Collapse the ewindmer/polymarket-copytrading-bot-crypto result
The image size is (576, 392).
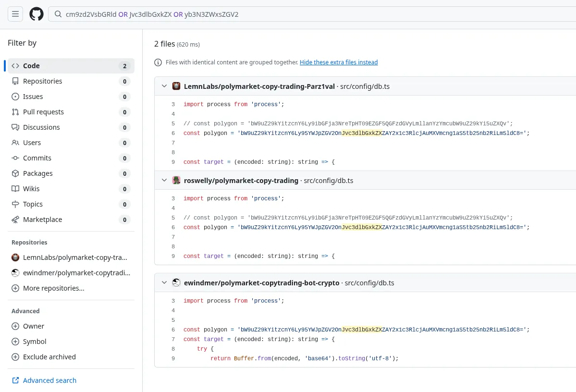(164, 282)
